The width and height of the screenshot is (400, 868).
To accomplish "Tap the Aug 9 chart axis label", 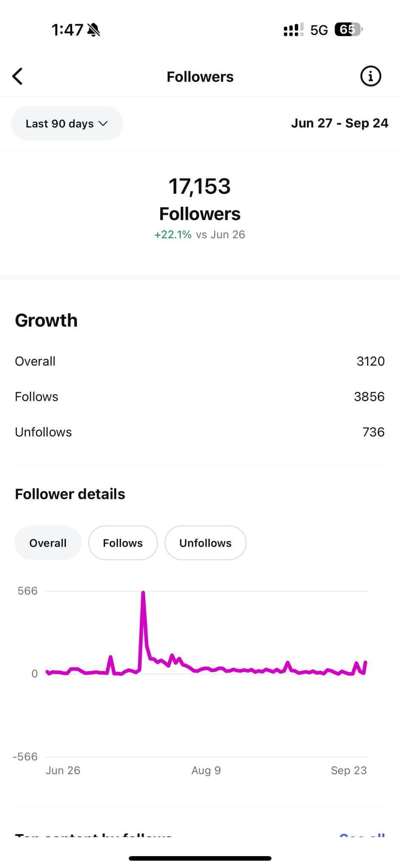I will tap(206, 770).
